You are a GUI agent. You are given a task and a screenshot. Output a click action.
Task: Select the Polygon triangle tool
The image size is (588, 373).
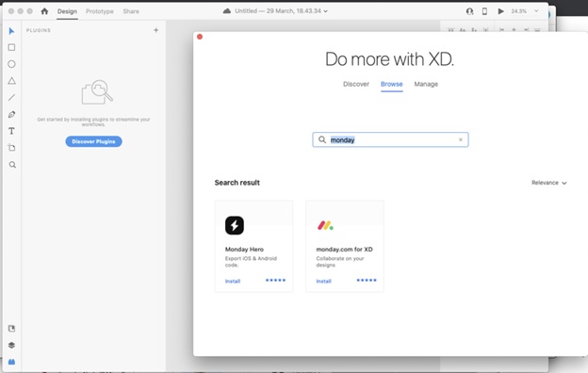11,81
